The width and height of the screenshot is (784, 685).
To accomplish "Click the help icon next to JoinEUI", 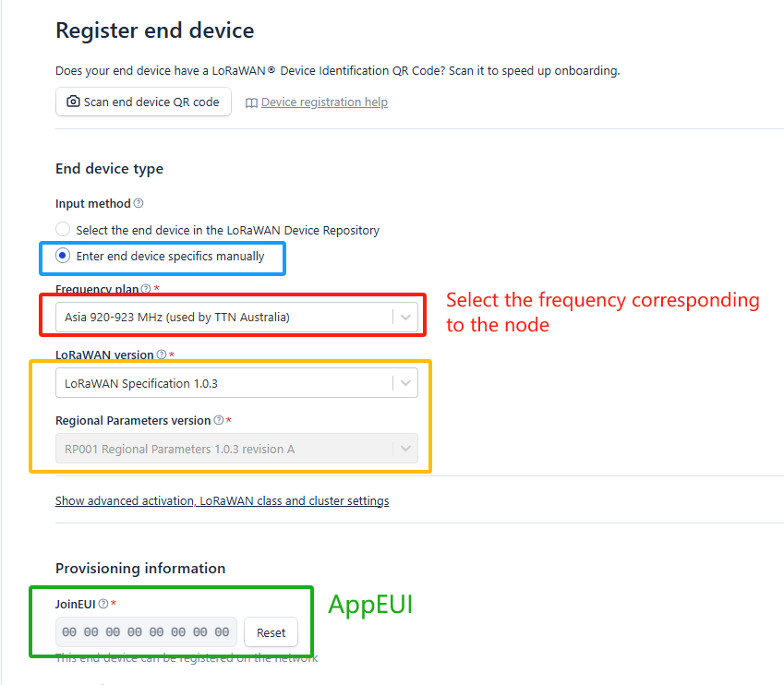I will pyautogui.click(x=103, y=604).
